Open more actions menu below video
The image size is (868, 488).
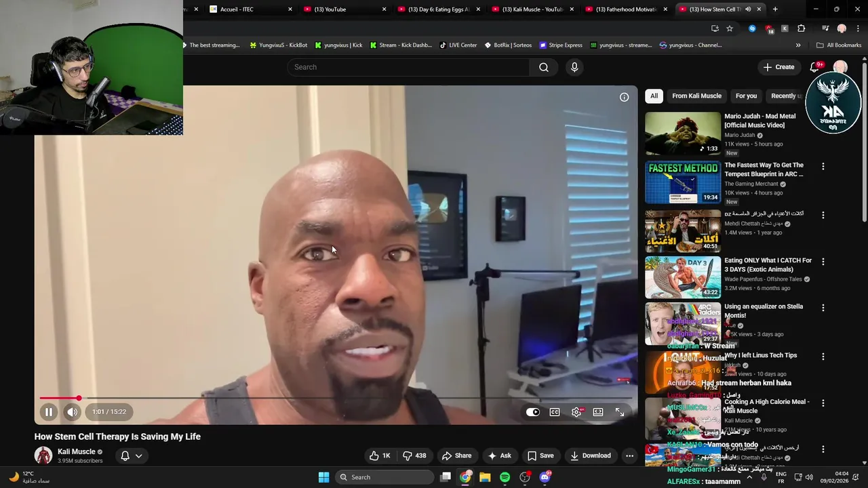(x=629, y=455)
